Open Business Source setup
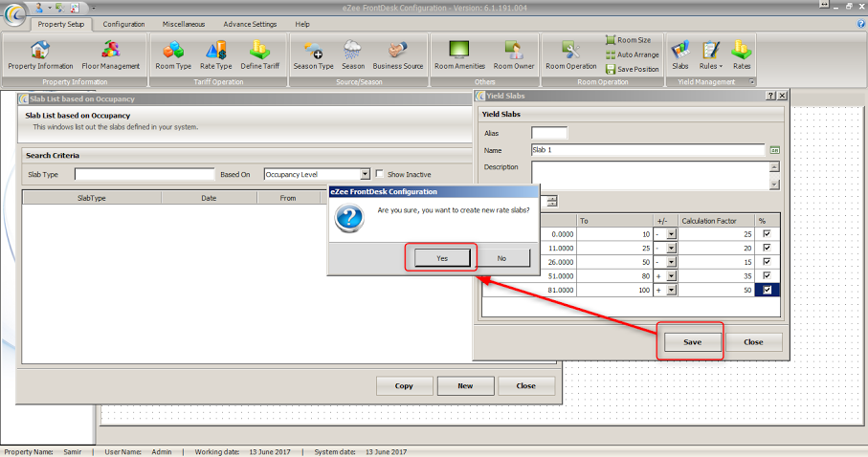Screen dimensions: 868x457 (398, 55)
